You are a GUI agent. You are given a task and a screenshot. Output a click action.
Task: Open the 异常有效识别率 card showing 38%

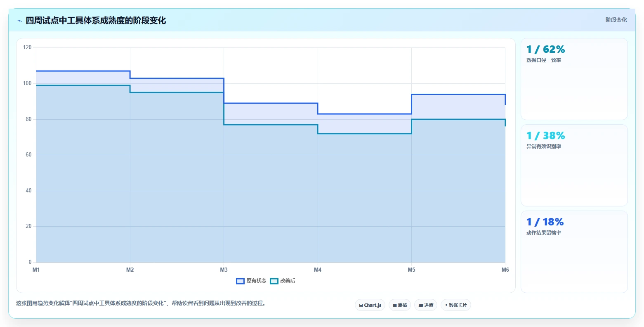[x=574, y=165]
